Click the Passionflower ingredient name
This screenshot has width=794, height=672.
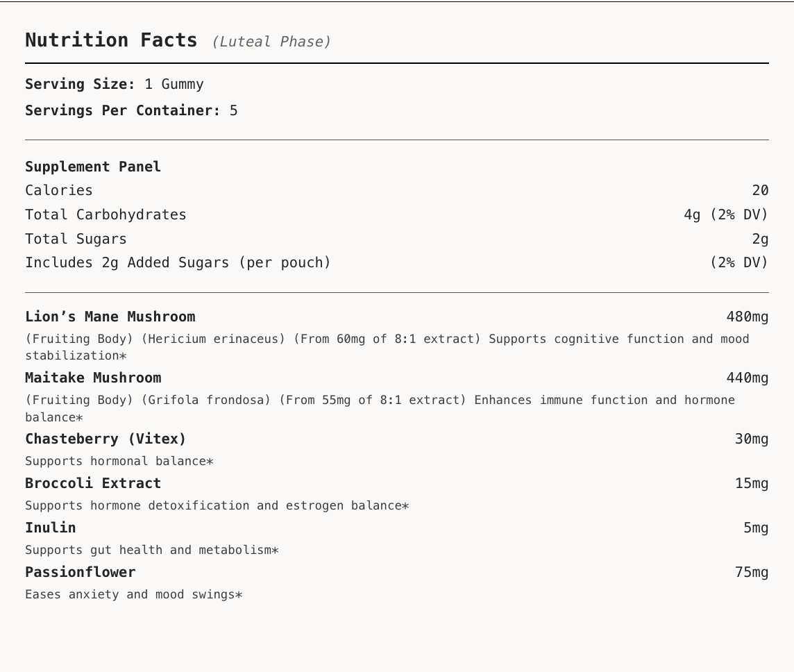81,572
